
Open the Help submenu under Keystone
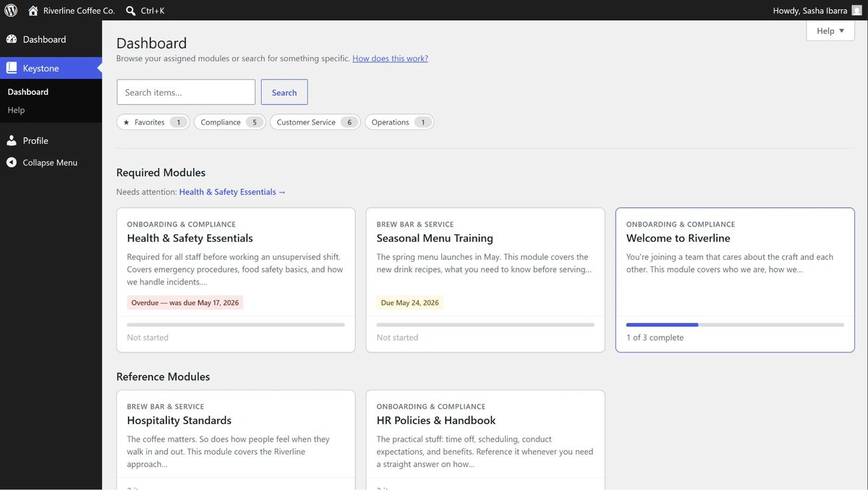click(16, 110)
